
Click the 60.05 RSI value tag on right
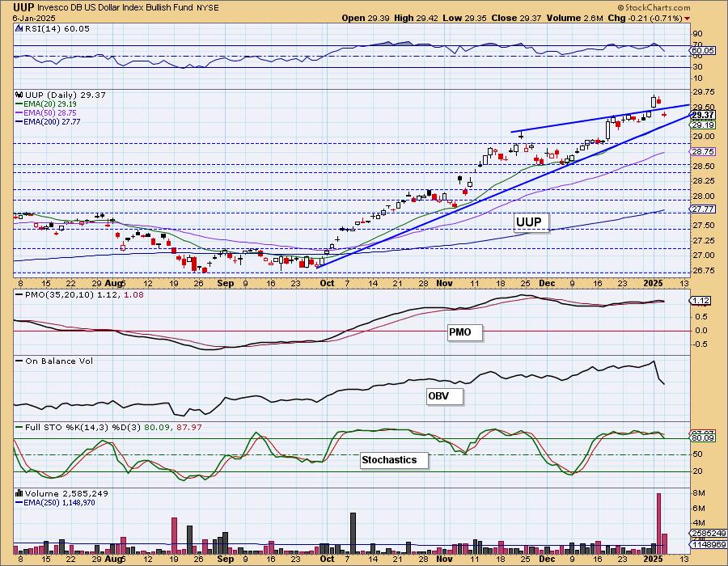(704, 51)
